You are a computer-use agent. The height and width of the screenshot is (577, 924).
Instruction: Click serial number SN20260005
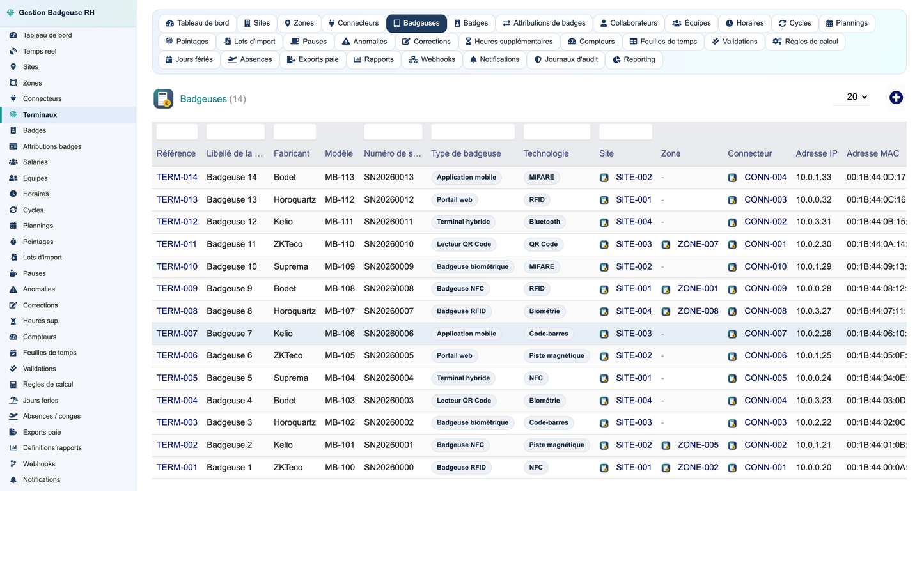pyautogui.click(x=389, y=355)
